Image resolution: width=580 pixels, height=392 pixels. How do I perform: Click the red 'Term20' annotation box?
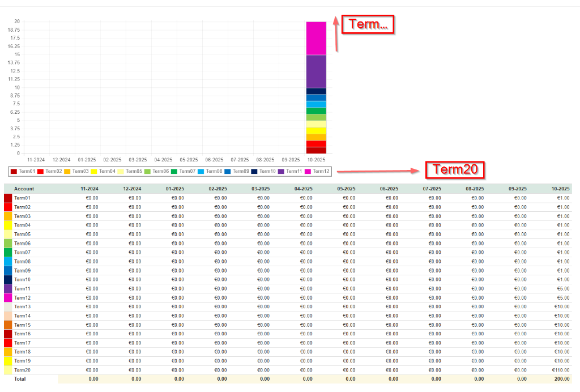455,169
